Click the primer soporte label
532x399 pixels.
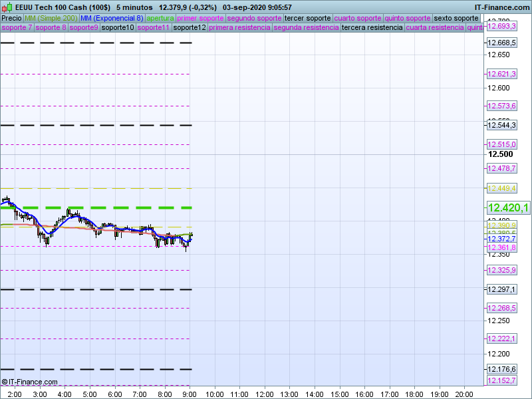(x=201, y=18)
